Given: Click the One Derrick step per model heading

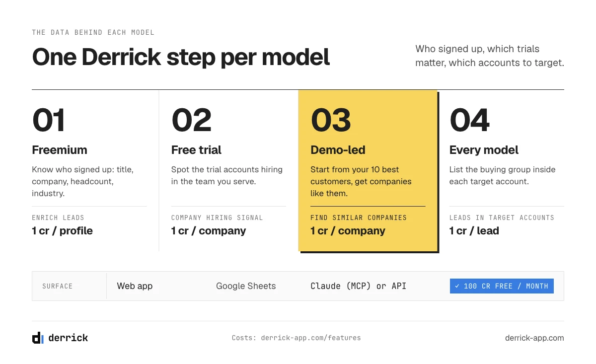Looking at the screenshot, I should tap(181, 57).
